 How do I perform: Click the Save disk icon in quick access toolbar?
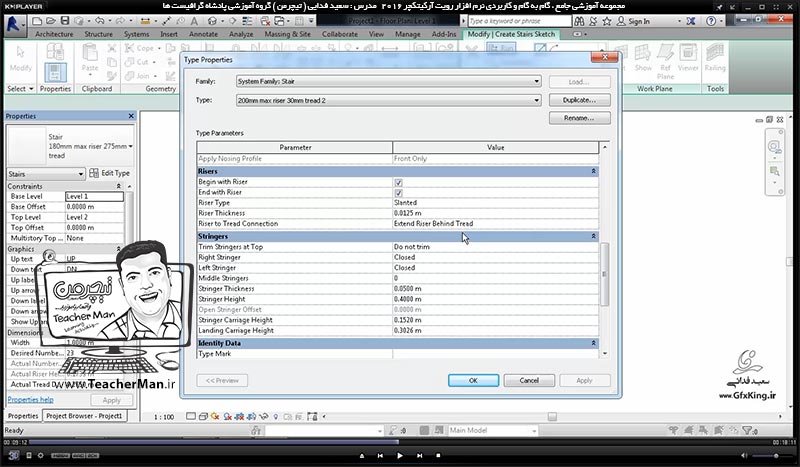coord(65,21)
